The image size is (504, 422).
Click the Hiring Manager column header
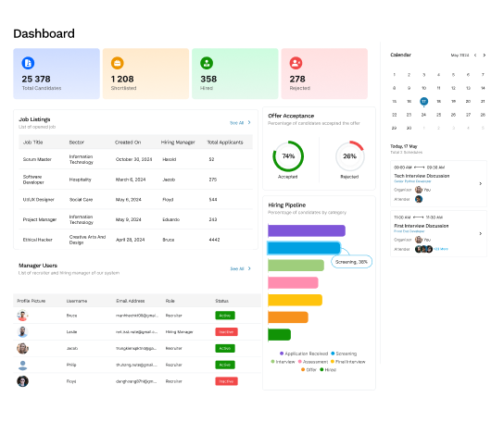(178, 143)
